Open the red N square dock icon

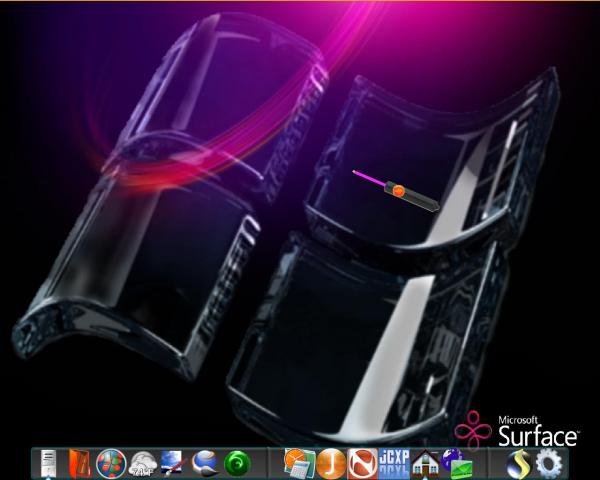[362, 464]
